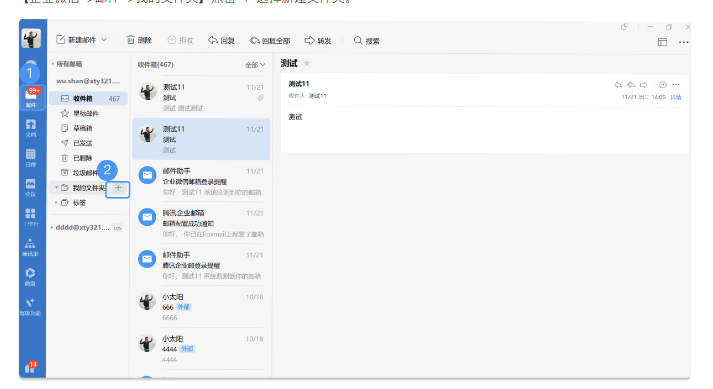Image resolution: width=713 pixels, height=389 pixels.
Task: Open the 邮件 mail icon with 99+ badge
Action: (31, 97)
